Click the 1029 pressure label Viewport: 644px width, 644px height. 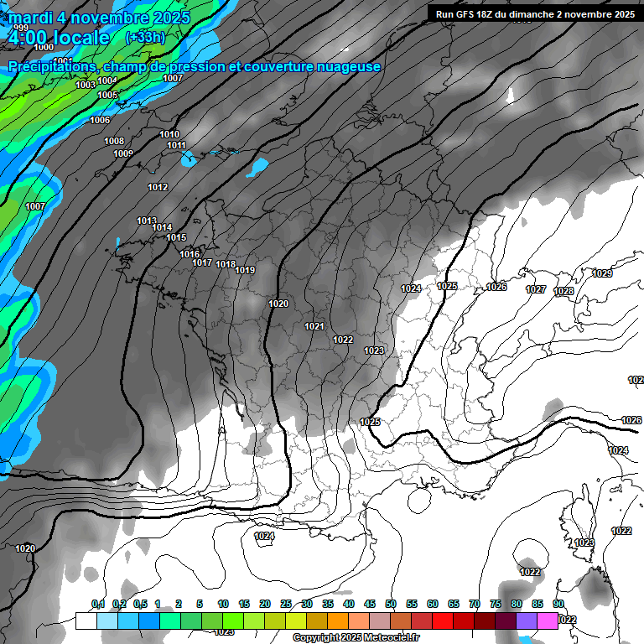pyautogui.click(x=602, y=273)
